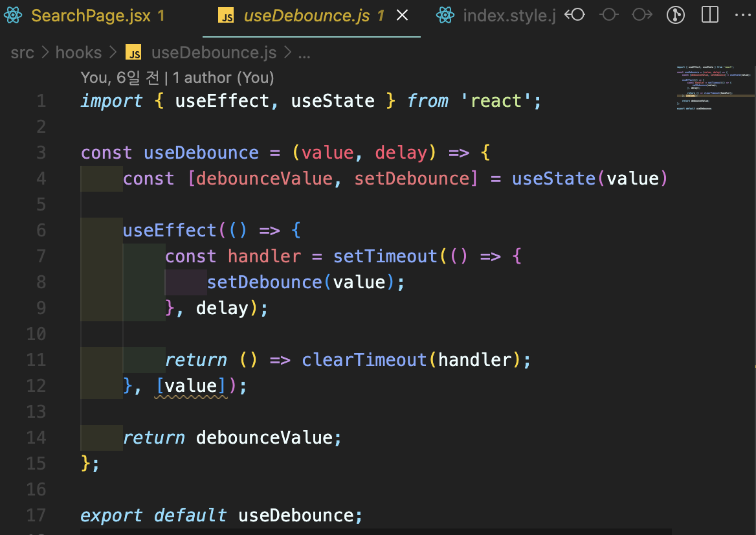
Task: Click line number 1 in gutter
Action: click(x=41, y=101)
